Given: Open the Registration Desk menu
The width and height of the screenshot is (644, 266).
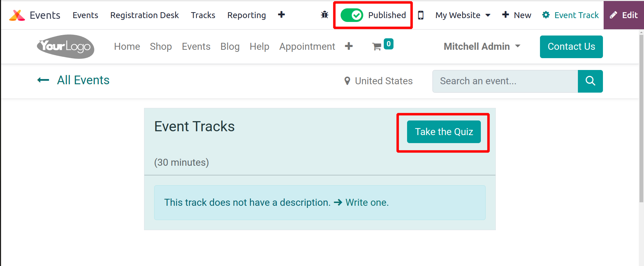Looking at the screenshot, I should (x=144, y=15).
